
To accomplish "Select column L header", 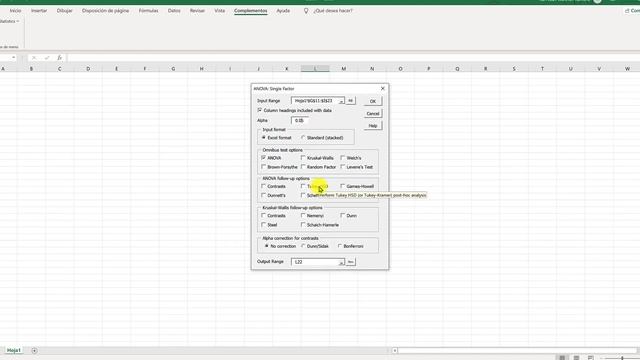I will click(x=315, y=69).
